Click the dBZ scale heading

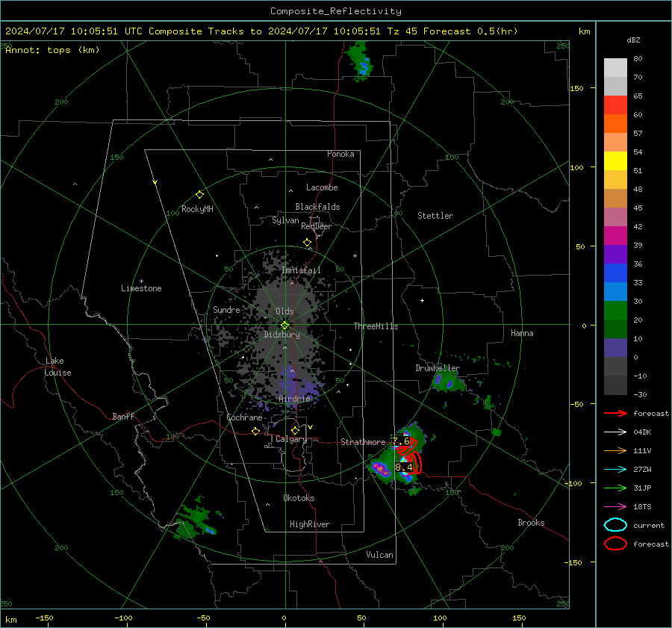633,40
